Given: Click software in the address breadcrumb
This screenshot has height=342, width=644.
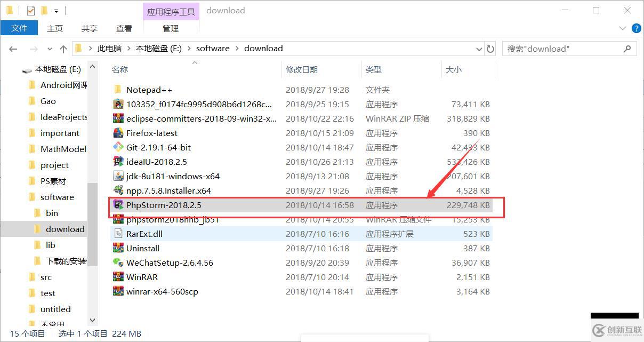Looking at the screenshot, I should [x=213, y=48].
